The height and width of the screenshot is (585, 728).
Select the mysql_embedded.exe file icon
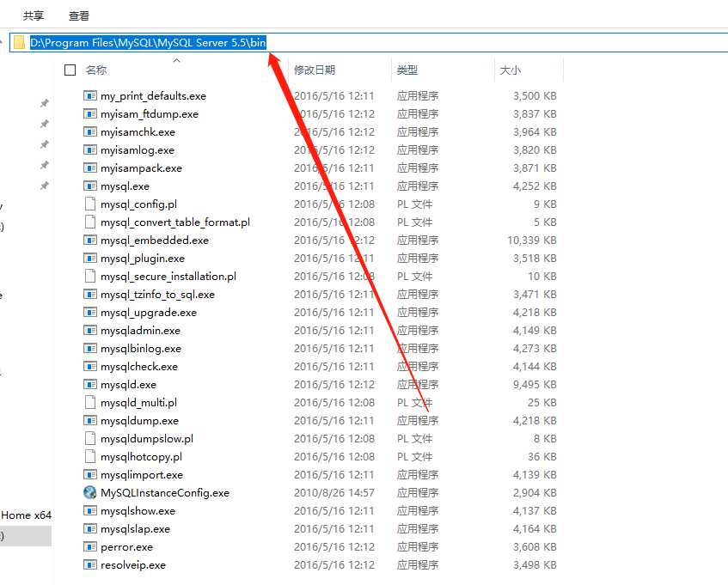(x=90, y=240)
